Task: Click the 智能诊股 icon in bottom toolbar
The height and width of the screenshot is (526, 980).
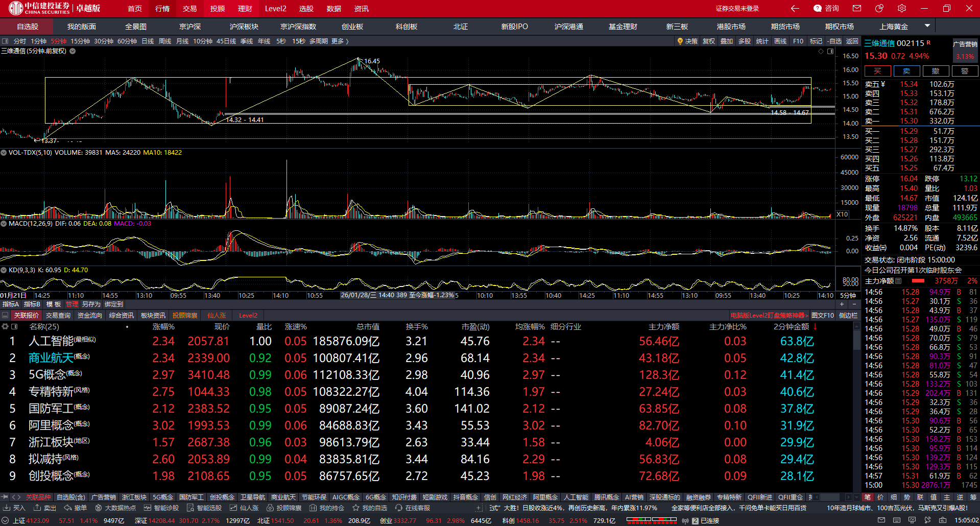Action: (x=148, y=508)
